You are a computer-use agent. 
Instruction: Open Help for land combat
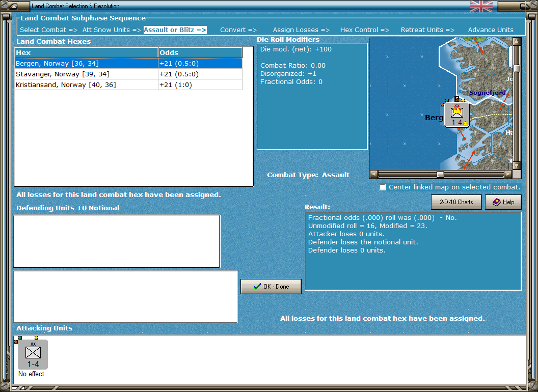pos(503,202)
